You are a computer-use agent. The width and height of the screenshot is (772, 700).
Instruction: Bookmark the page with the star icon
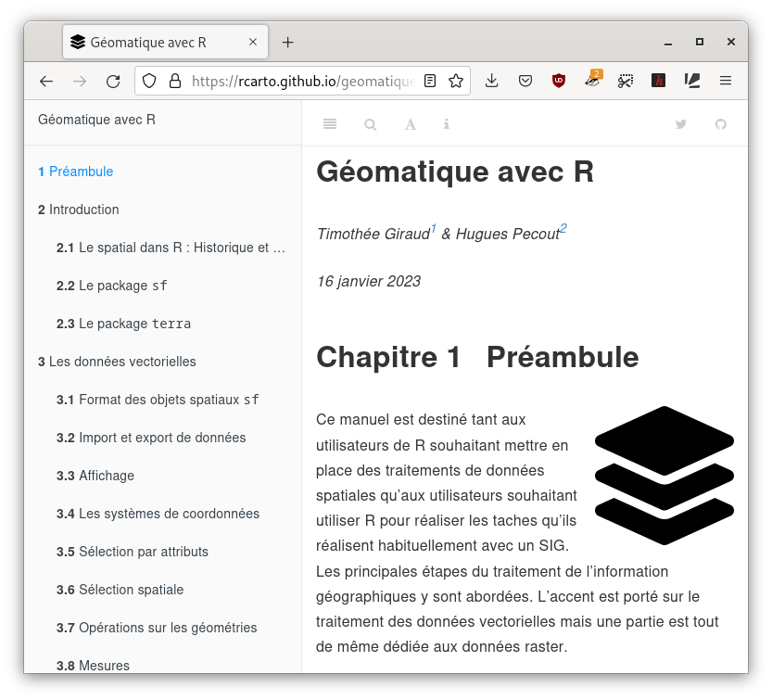(x=455, y=81)
